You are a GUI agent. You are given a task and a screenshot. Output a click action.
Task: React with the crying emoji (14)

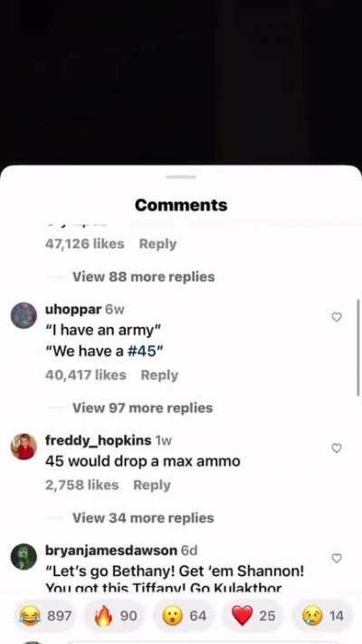click(322, 616)
